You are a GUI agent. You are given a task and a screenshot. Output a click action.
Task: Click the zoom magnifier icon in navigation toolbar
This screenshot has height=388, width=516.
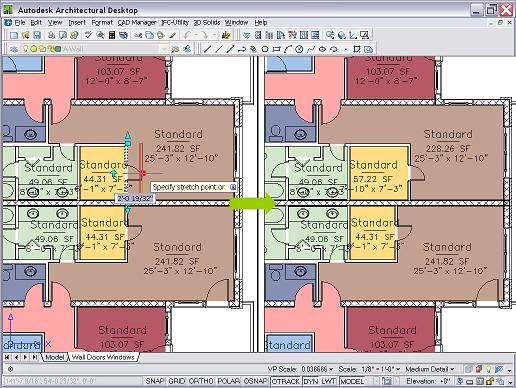pos(330,35)
